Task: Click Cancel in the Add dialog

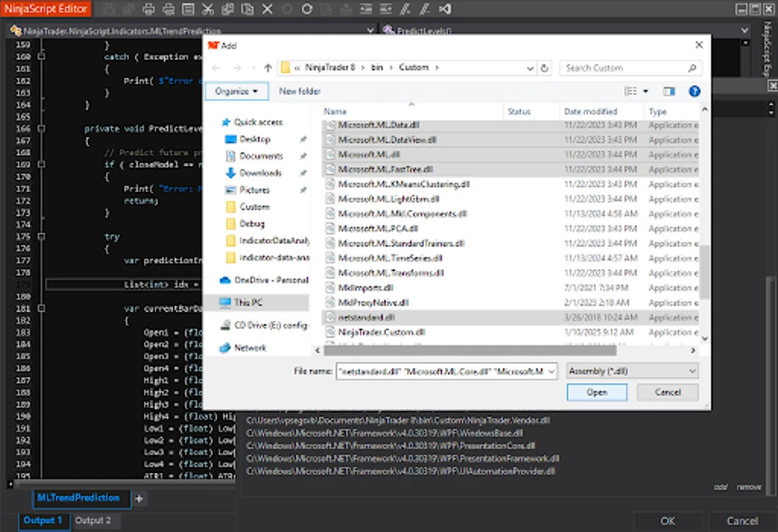Action: (x=668, y=393)
